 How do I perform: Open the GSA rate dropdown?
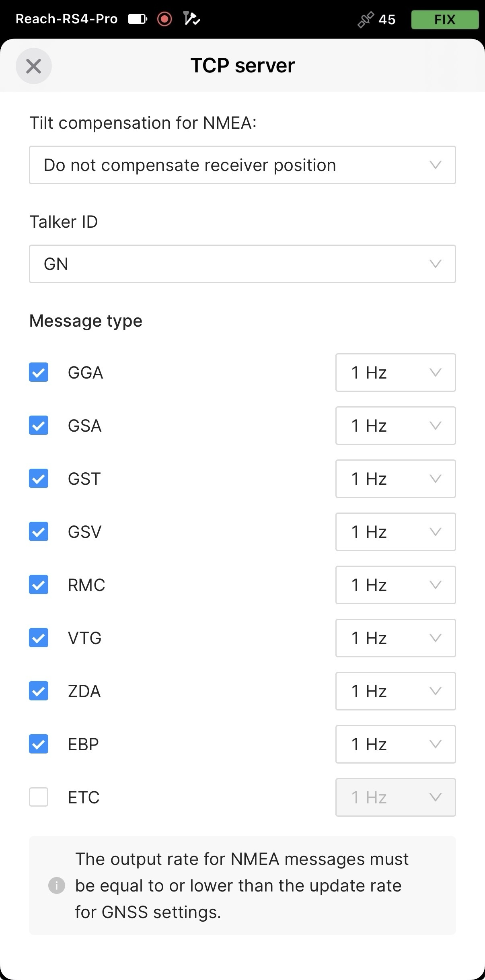click(x=396, y=426)
